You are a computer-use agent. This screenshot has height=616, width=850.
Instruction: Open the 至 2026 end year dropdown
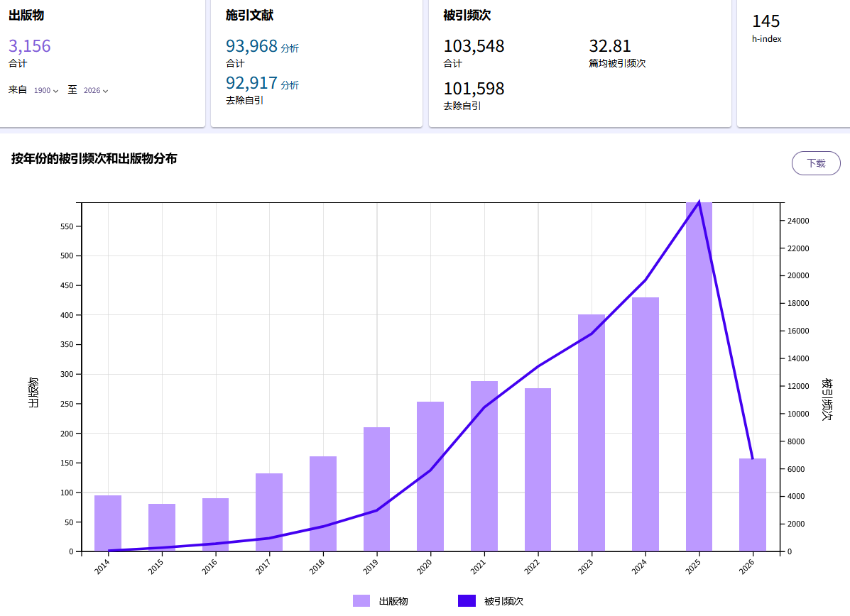pos(96,90)
